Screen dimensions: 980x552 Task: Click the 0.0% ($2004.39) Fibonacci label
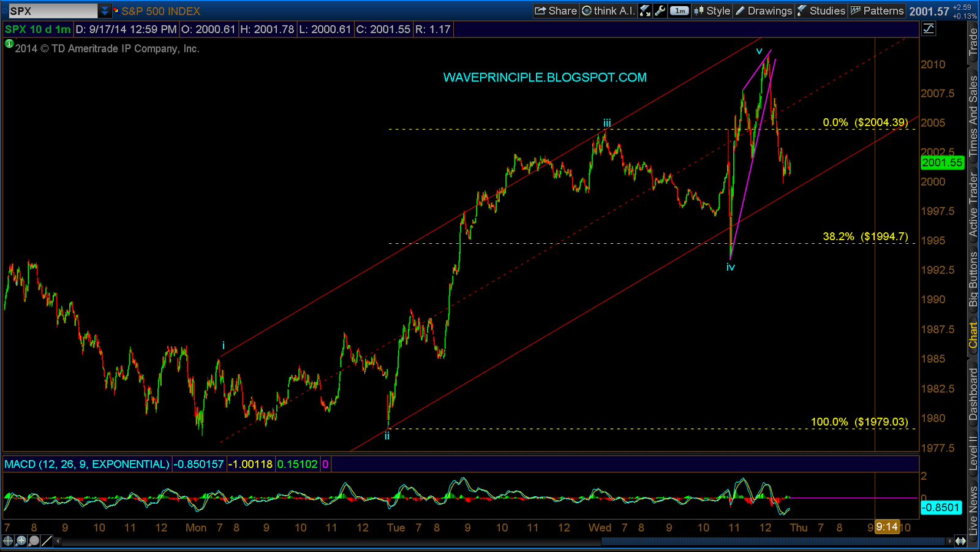pyautogui.click(x=865, y=123)
